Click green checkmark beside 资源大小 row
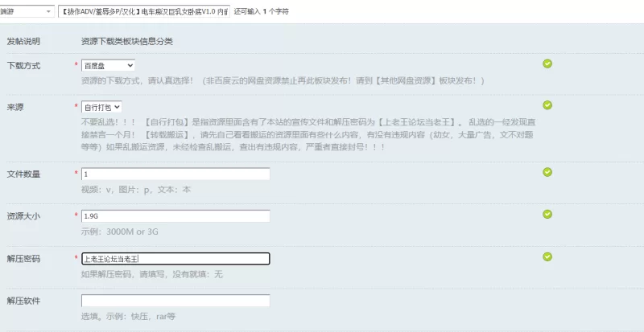644x332 pixels. pos(547,214)
